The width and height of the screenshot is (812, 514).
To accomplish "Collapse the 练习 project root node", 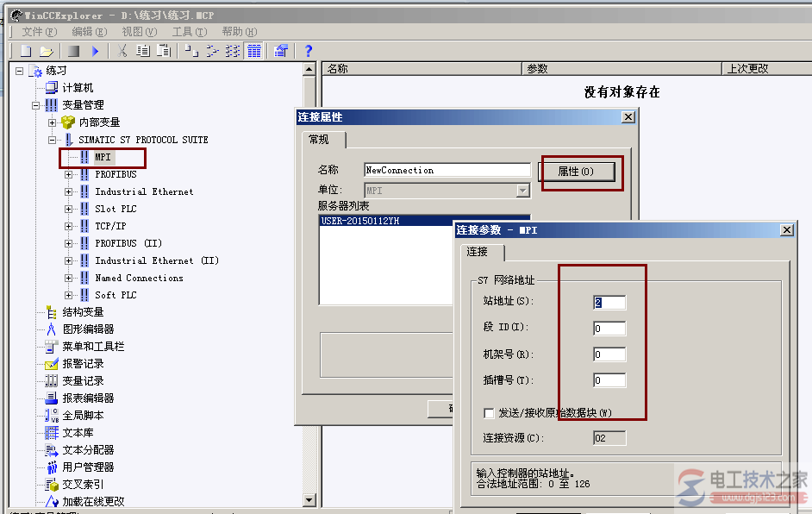I will pyautogui.click(x=19, y=71).
